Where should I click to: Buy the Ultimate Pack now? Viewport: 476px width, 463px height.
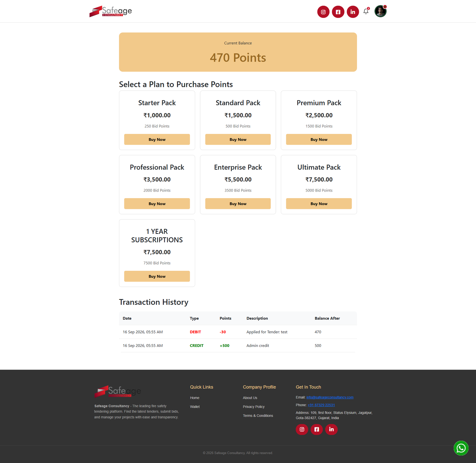(x=319, y=204)
